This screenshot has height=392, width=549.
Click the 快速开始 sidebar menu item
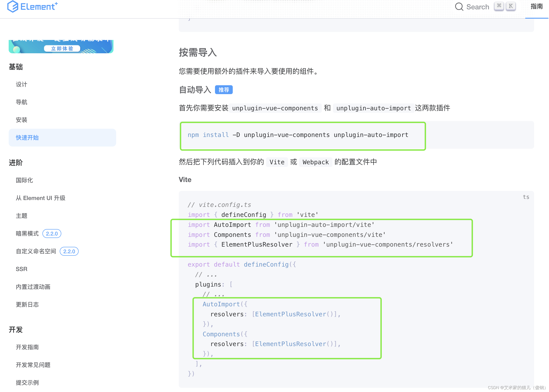pos(28,137)
